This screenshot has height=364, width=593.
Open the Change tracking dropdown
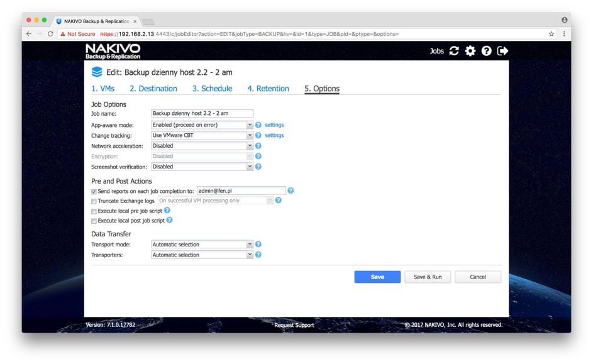(x=202, y=135)
